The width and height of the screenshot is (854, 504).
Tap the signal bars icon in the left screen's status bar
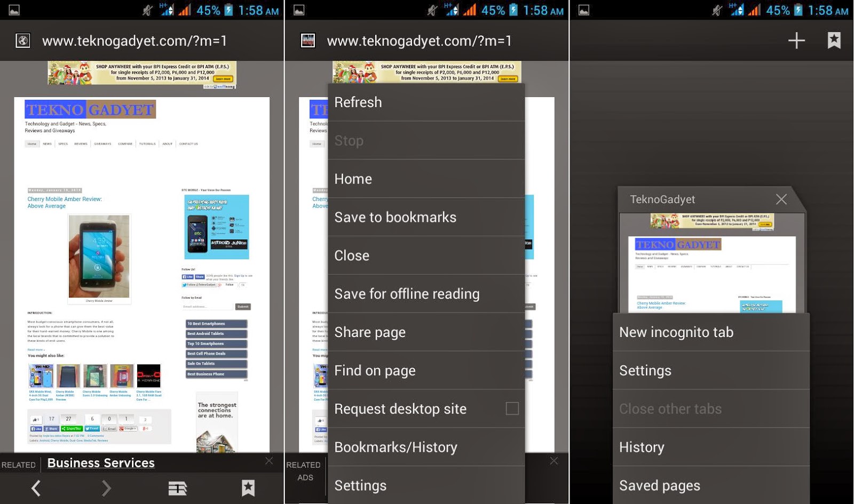(x=185, y=10)
